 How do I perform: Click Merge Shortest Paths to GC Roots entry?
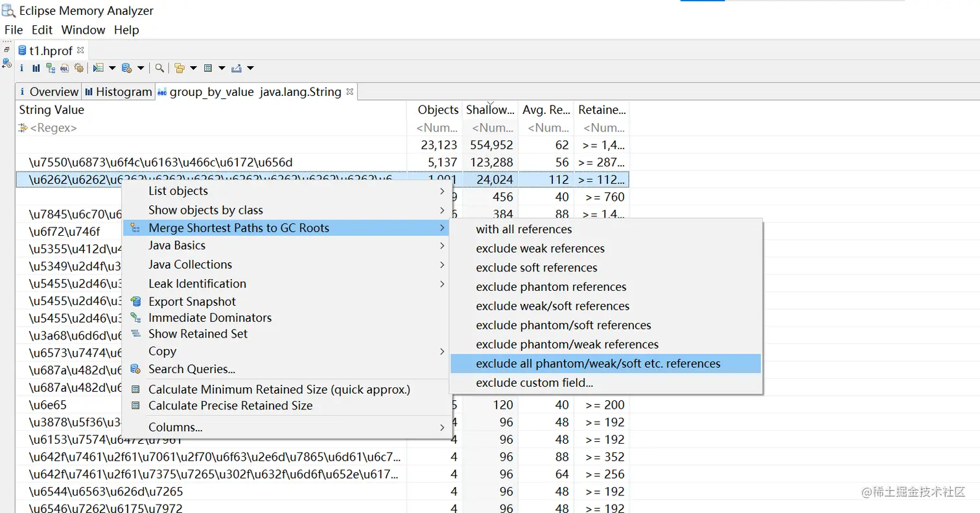pyautogui.click(x=287, y=228)
